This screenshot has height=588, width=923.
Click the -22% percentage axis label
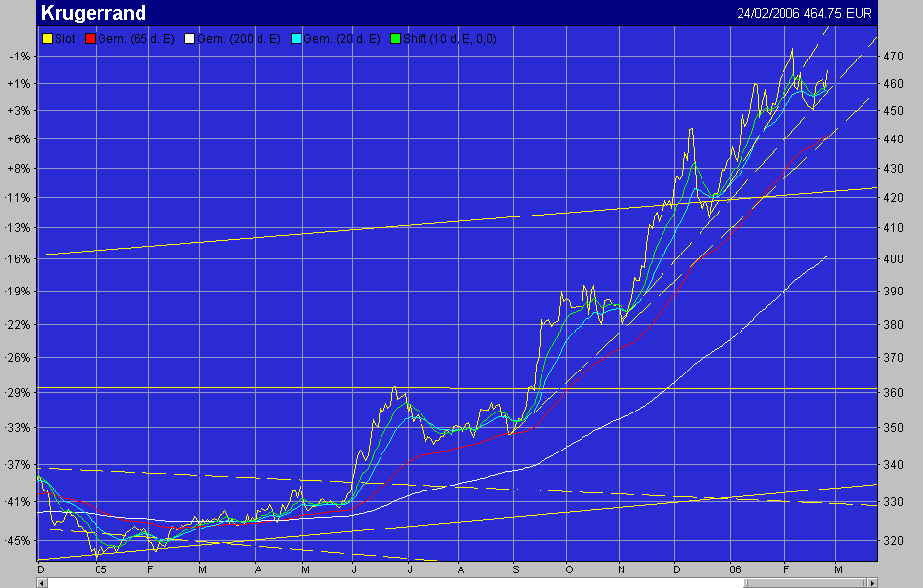pyautogui.click(x=18, y=325)
